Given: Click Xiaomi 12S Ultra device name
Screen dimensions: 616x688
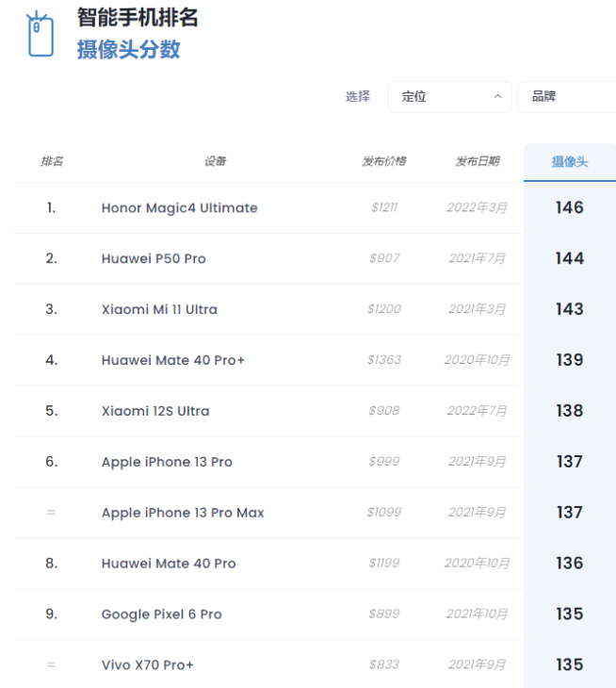Looking at the screenshot, I should point(155,411).
